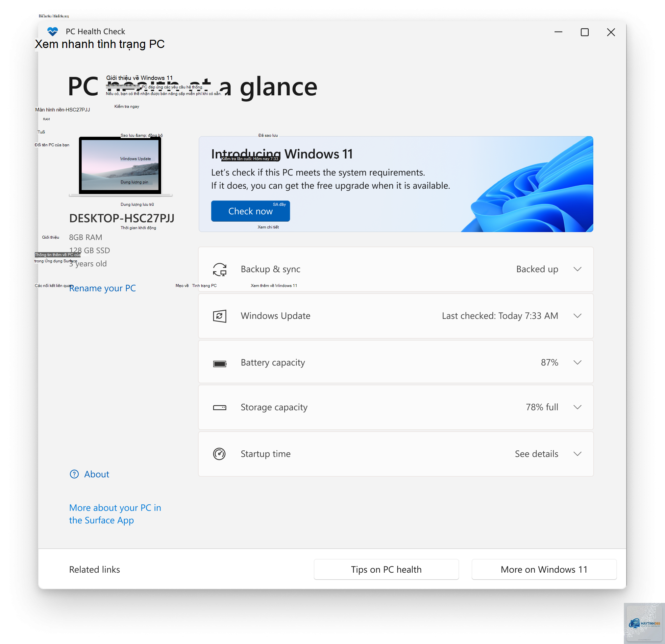Click the Backup & sync icon
This screenshot has width=665, height=644.
(219, 269)
